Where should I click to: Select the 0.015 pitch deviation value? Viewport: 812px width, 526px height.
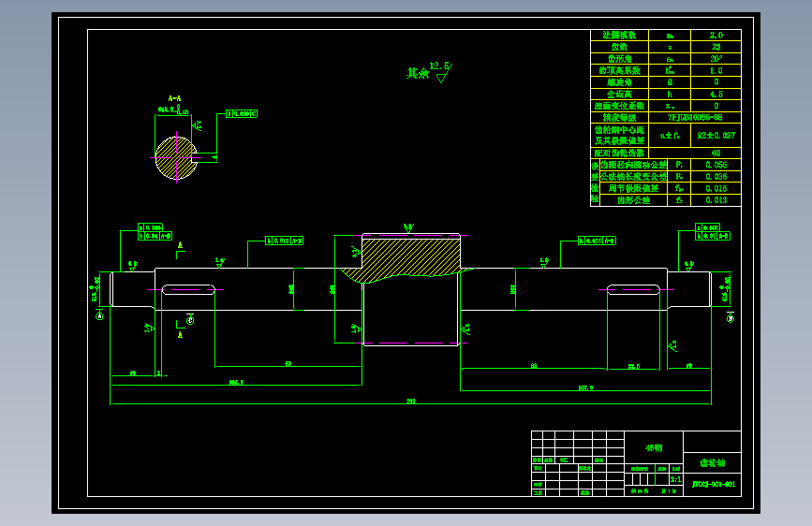tap(716, 188)
